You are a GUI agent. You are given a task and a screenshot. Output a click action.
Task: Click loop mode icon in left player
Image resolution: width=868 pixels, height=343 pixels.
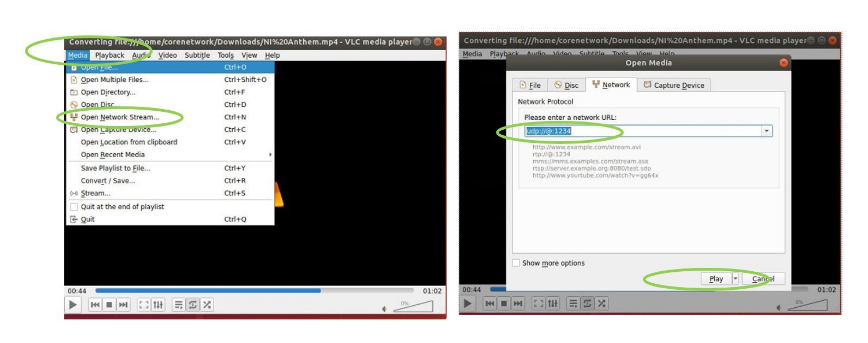coord(193,305)
